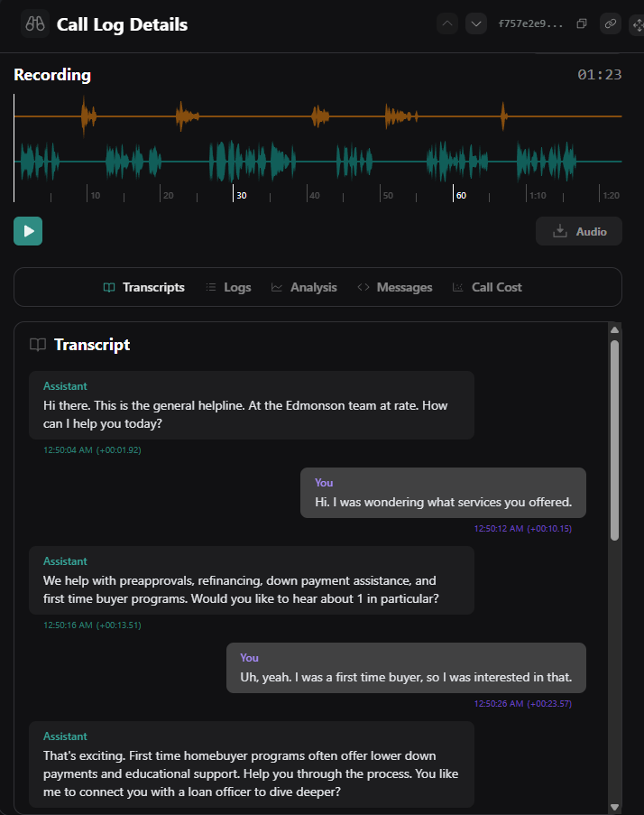Play the call recording
The image size is (644, 815).
point(28,231)
